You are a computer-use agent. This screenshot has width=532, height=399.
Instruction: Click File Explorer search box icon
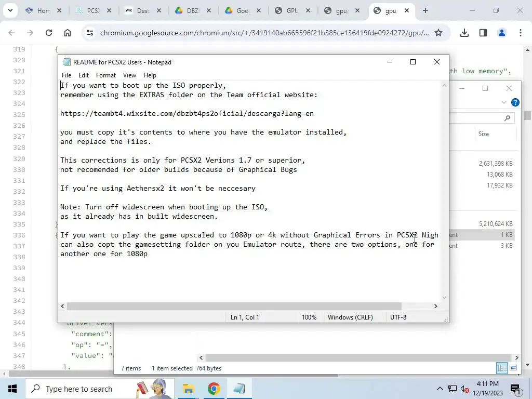tap(507, 118)
